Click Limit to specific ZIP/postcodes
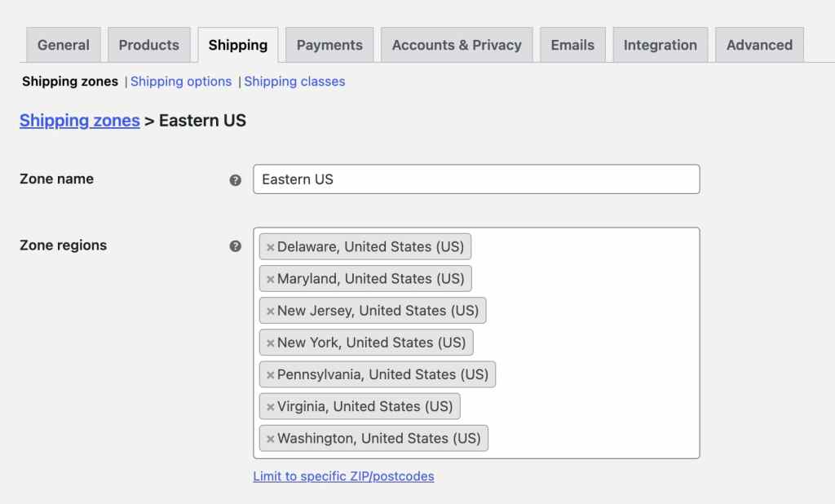 coord(343,476)
